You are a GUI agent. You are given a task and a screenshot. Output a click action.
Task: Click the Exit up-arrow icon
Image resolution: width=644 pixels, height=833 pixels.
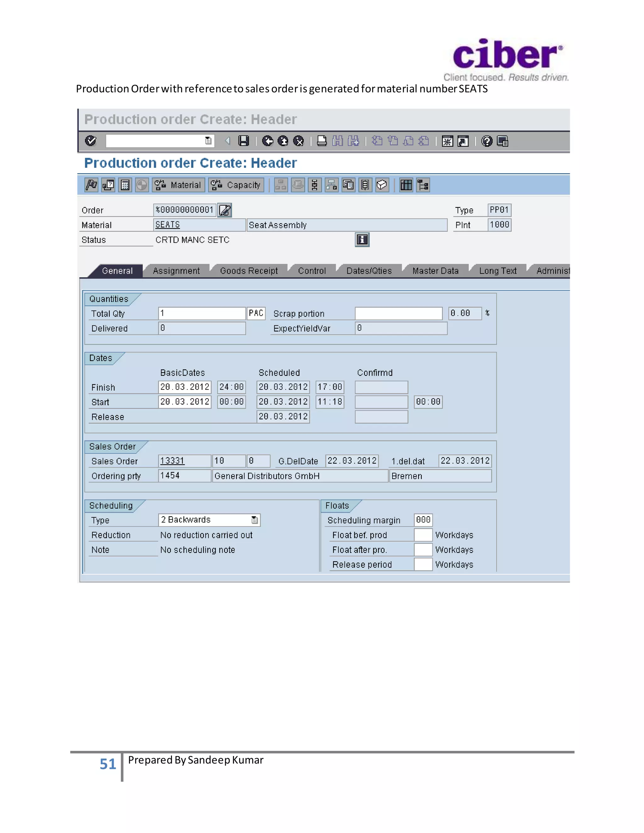pos(283,141)
